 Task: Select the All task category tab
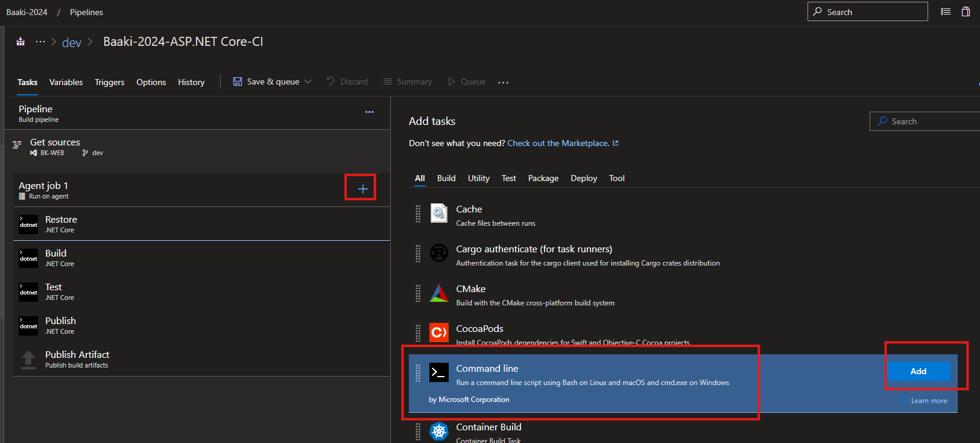pyautogui.click(x=420, y=178)
